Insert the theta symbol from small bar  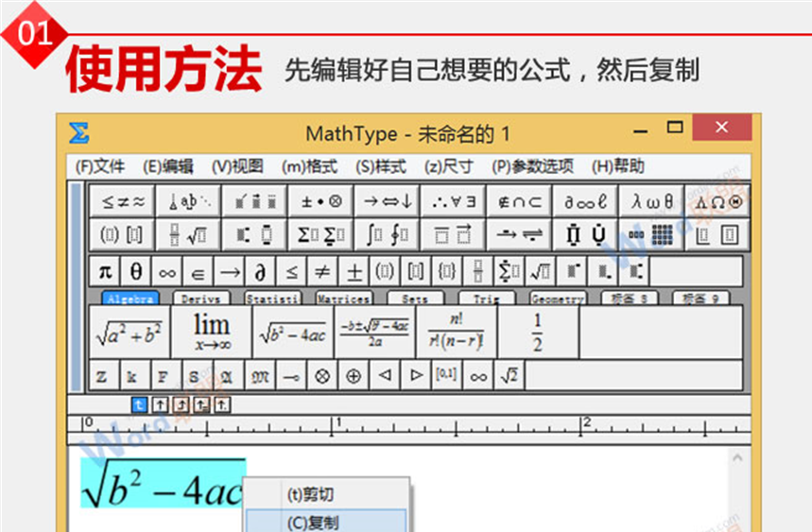(x=136, y=271)
